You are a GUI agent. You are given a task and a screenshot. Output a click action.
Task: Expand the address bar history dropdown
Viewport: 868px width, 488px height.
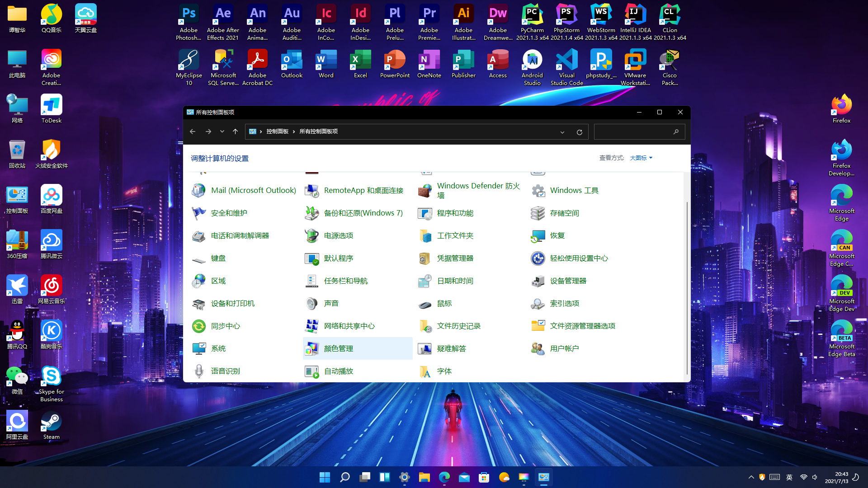562,132
